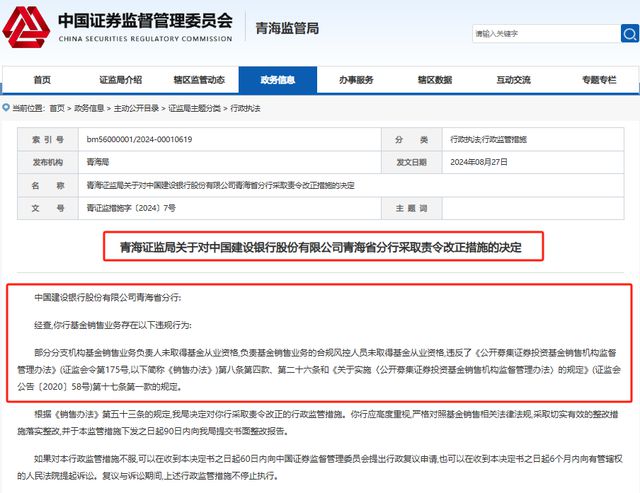The height and width of the screenshot is (493, 640).
Task: Open the 专题专栏 navigation tab
Action: [599, 80]
